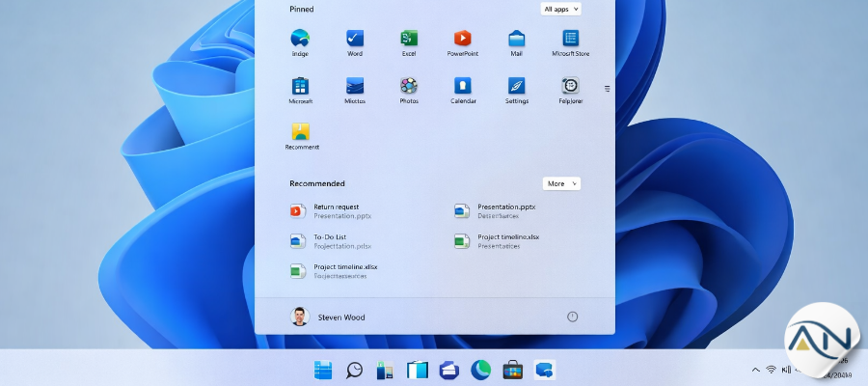Viewport: 868px width, 386px height.
Task: Open Project timeline.xlsx below Presentation.pptx
Action: point(497,241)
